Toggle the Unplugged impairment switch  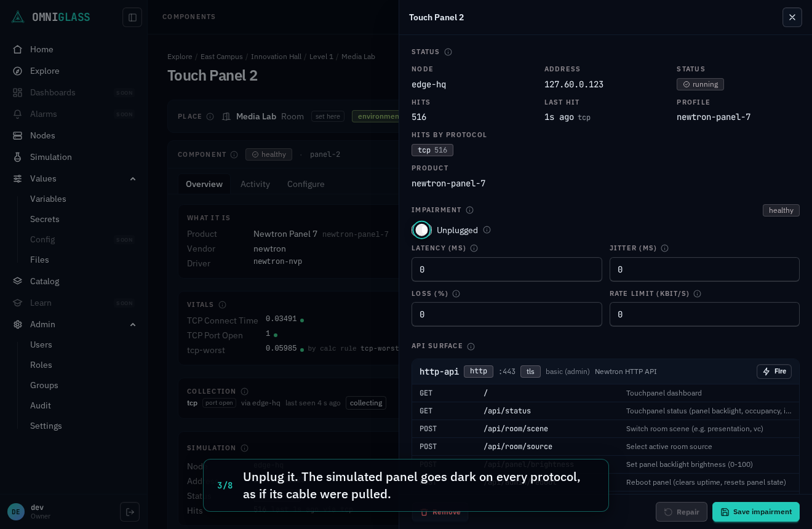421,230
